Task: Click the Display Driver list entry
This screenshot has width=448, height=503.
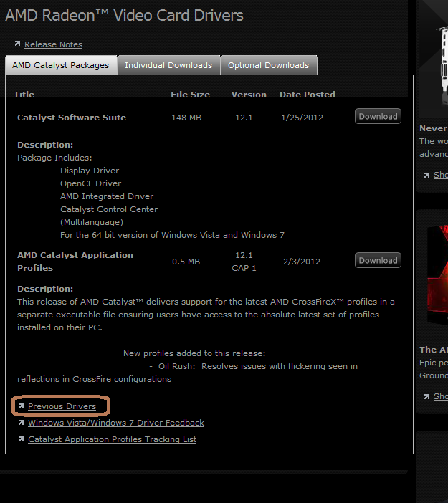Action: coord(90,171)
